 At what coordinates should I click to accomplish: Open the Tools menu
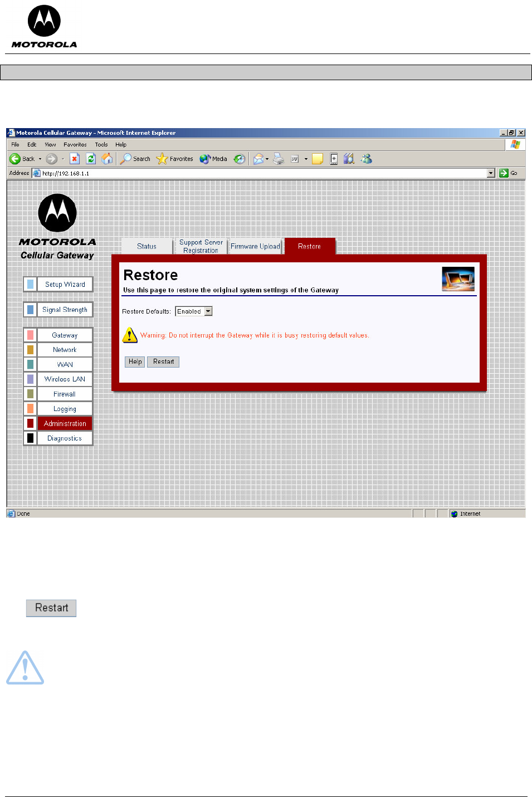click(x=101, y=144)
